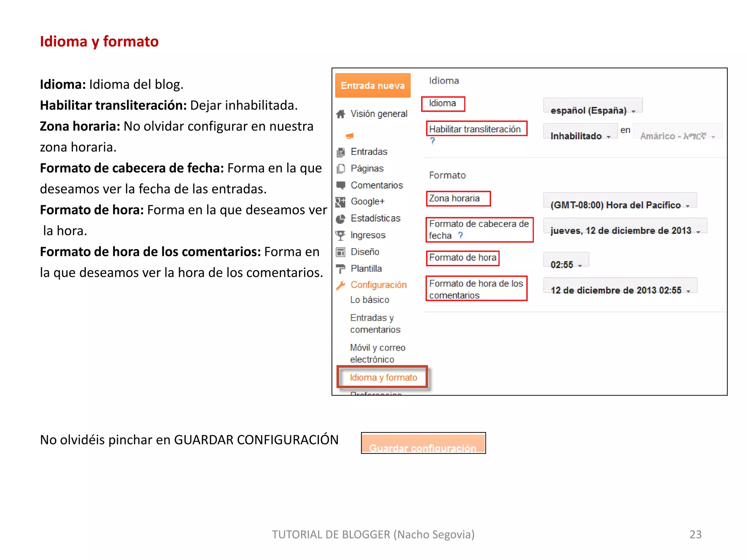Viewport: 747px width, 560px height.
Task: Open the (GMT-08:00) Hora del Pacífico dropdown
Action: 620,201
